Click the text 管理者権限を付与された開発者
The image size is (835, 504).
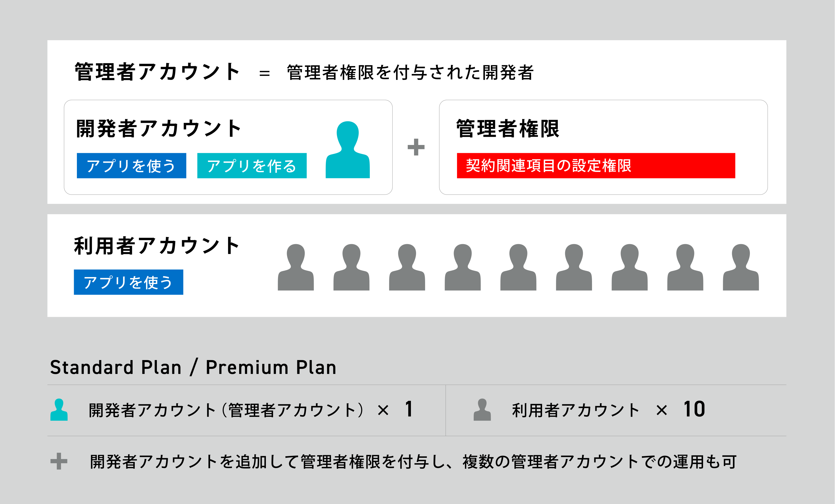tap(410, 72)
